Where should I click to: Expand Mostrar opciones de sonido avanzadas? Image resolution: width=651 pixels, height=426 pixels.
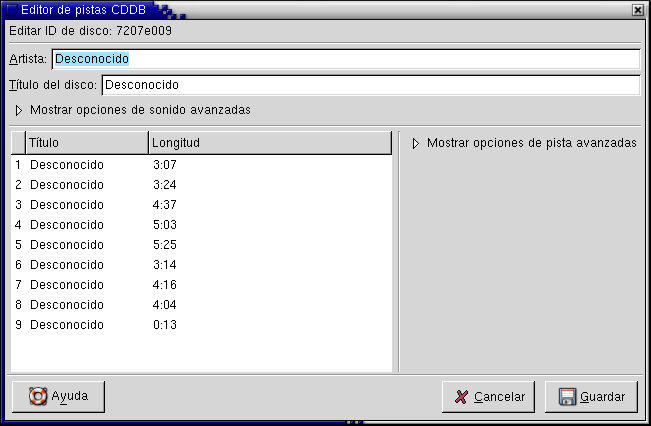pyautogui.click(x=18, y=110)
